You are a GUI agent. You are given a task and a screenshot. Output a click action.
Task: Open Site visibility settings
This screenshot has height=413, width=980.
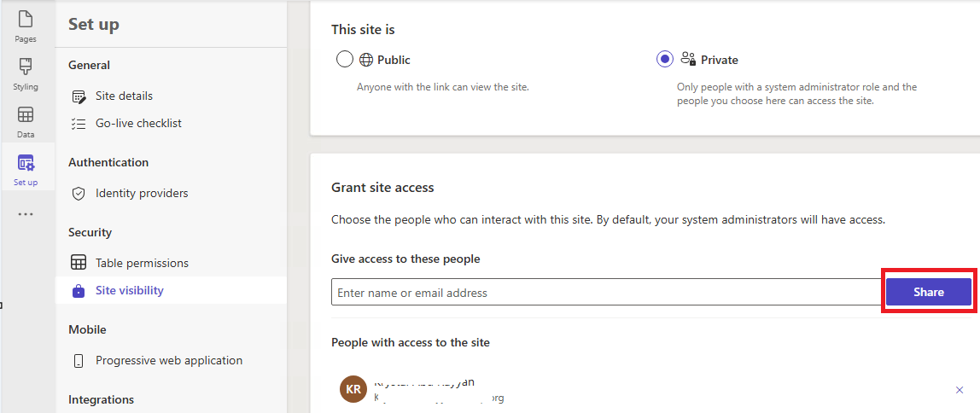tap(129, 291)
